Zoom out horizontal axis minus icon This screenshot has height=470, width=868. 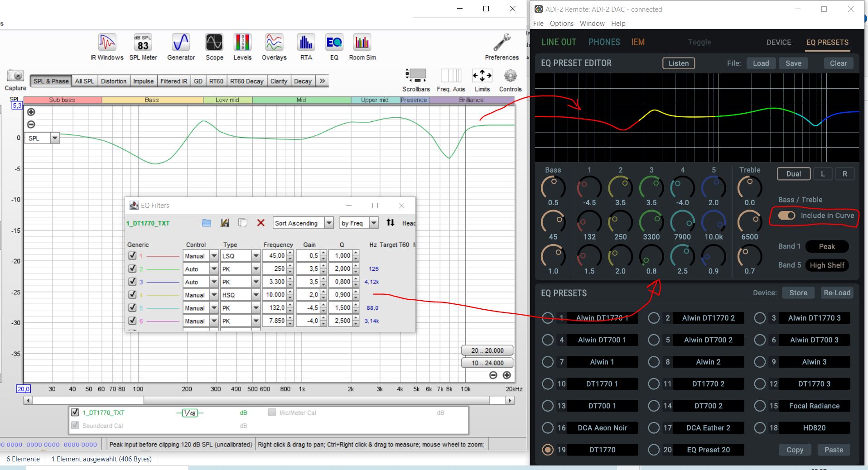pyautogui.click(x=493, y=375)
